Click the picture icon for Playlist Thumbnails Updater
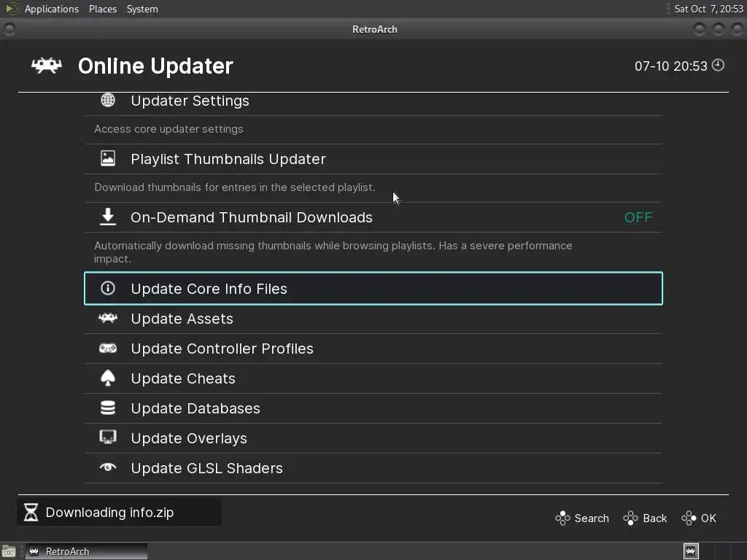 click(x=108, y=158)
